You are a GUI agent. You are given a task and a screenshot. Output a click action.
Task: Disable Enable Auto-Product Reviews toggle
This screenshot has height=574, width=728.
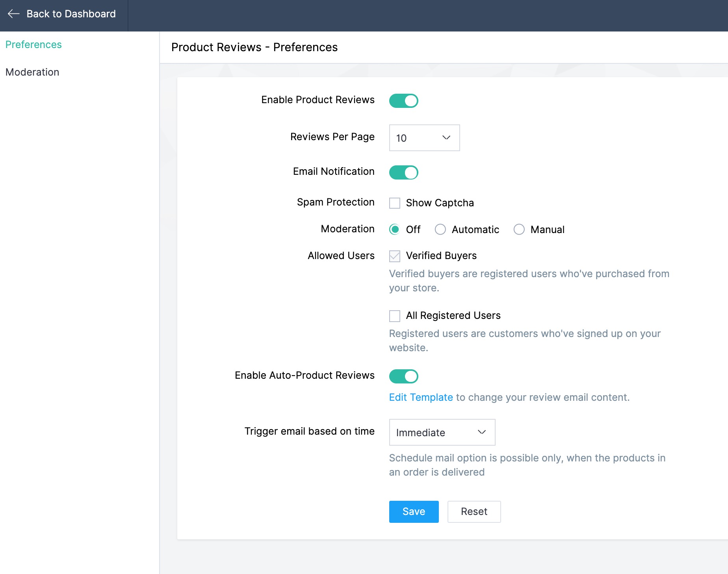click(403, 376)
